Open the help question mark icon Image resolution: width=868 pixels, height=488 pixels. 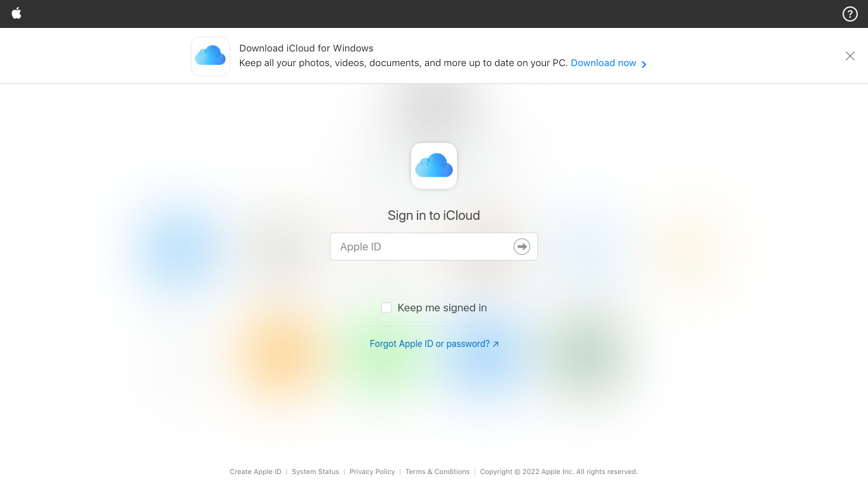pyautogui.click(x=850, y=14)
